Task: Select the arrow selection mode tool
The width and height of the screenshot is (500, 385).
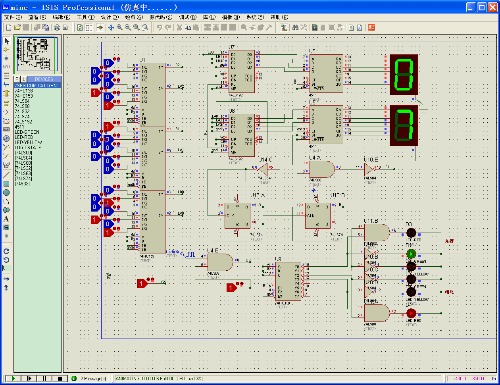Action: click(7, 41)
